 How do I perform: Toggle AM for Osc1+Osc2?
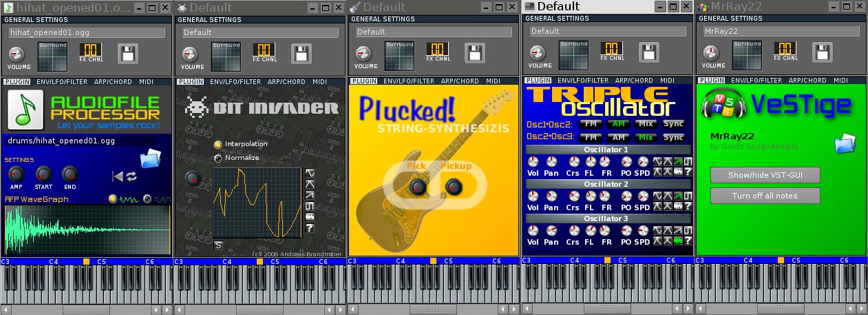pos(617,124)
